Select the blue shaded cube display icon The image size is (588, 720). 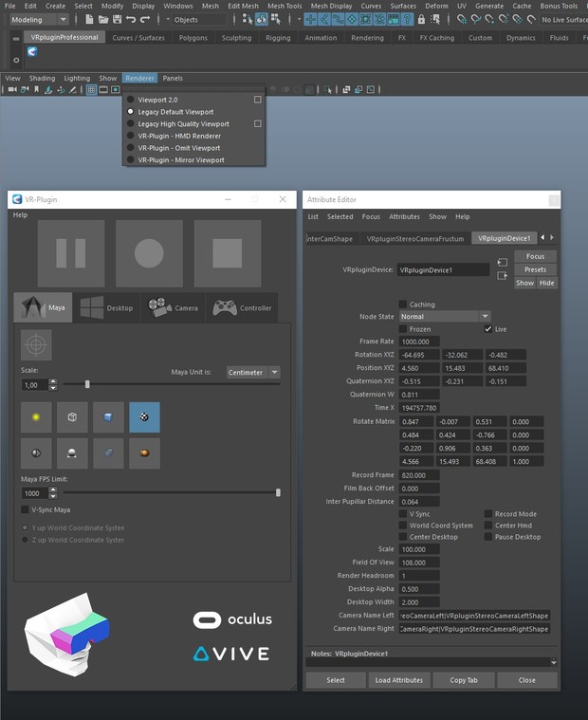(108, 417)
